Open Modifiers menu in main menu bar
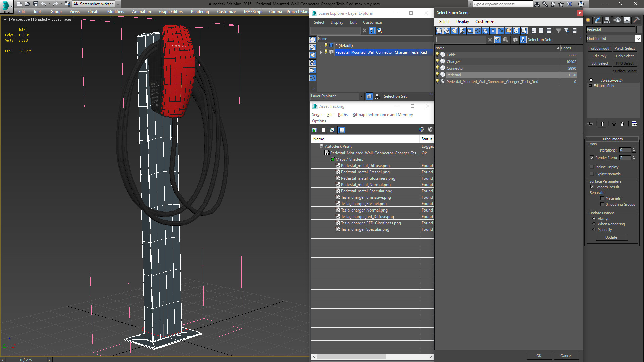Image resolution: width=644 pixels, height=362 pixels. 115,12
